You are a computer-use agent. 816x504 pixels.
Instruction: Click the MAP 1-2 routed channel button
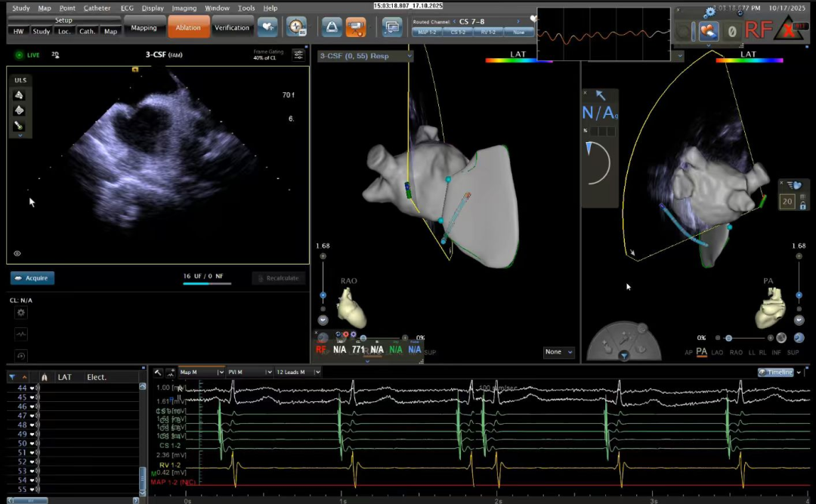point(427,32)
